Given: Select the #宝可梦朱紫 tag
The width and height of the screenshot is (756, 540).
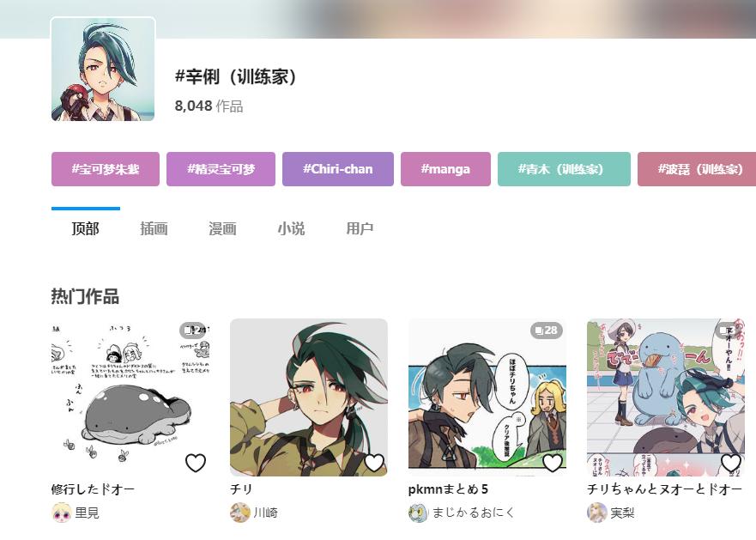Looking at the screenshot, I should [x=106, y=169].
